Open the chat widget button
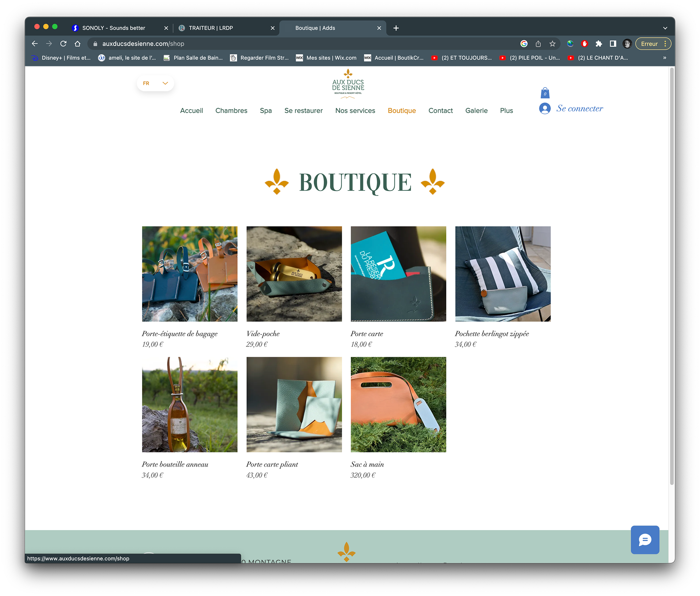This screenshot has width=700, height=596. pos(645,540)
